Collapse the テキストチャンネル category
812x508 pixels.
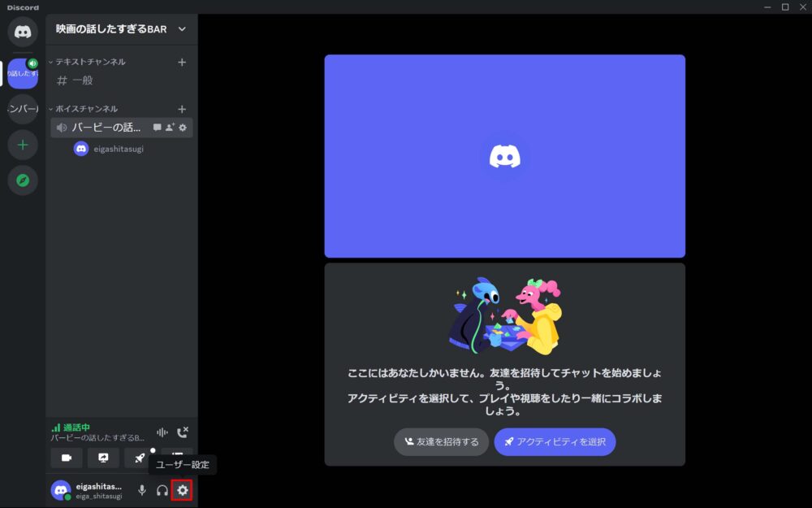[87, 62]
